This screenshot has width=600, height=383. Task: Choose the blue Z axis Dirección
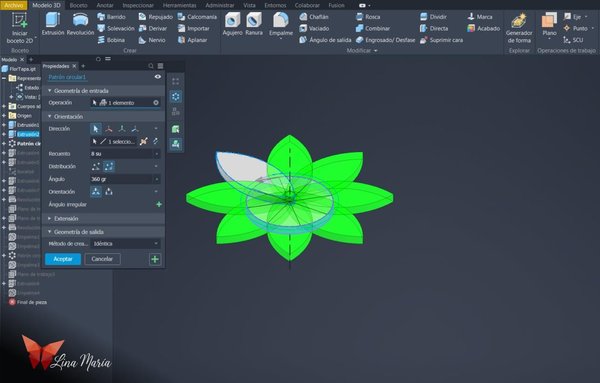(x=135, y=129)
